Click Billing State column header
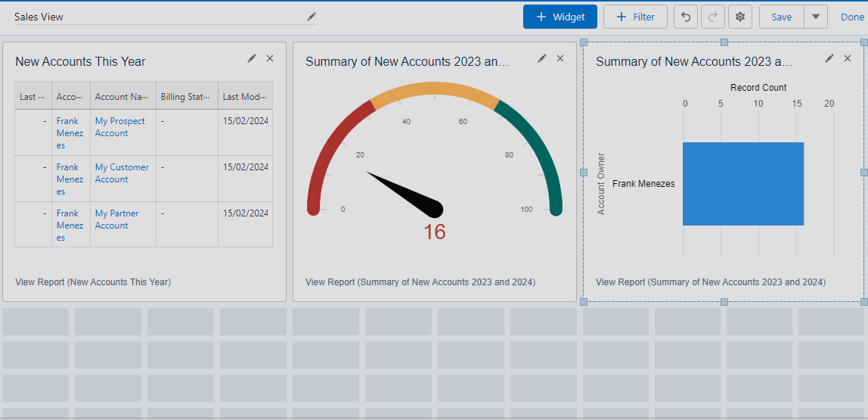868x420 pixels. point(187,96)
